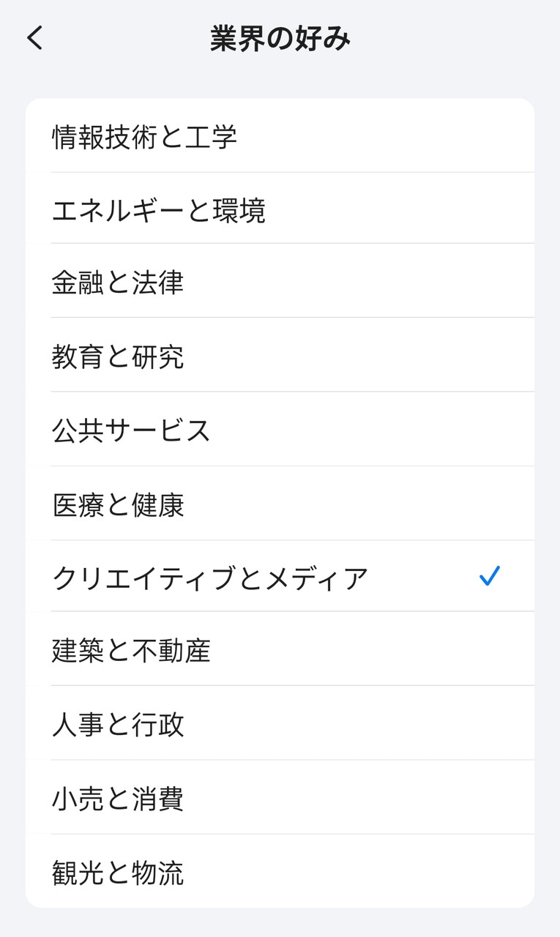Click the 業界の好み page title
The image size is (560, 937).
(x=280, y=39)
